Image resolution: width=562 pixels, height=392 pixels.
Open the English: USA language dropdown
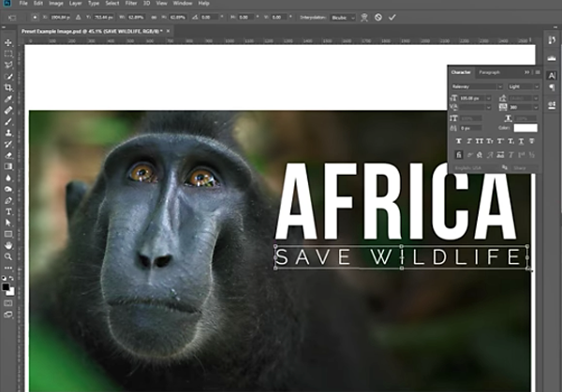point(477,167)
